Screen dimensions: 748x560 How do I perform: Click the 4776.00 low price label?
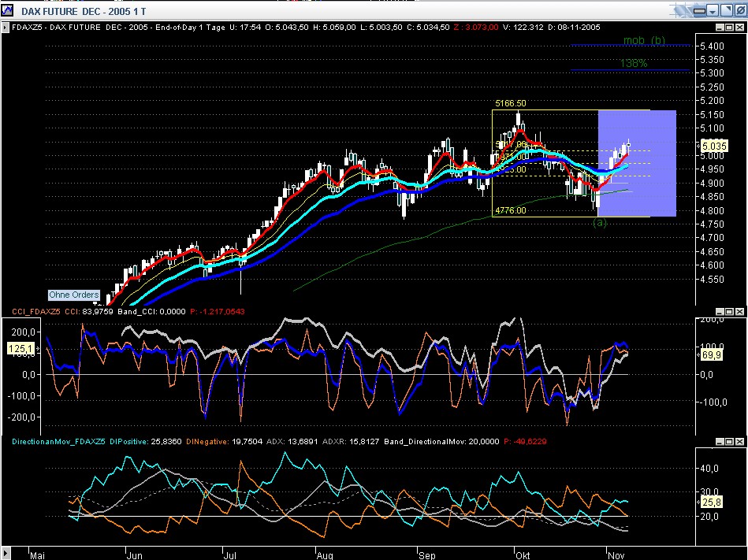click(511, 210)
